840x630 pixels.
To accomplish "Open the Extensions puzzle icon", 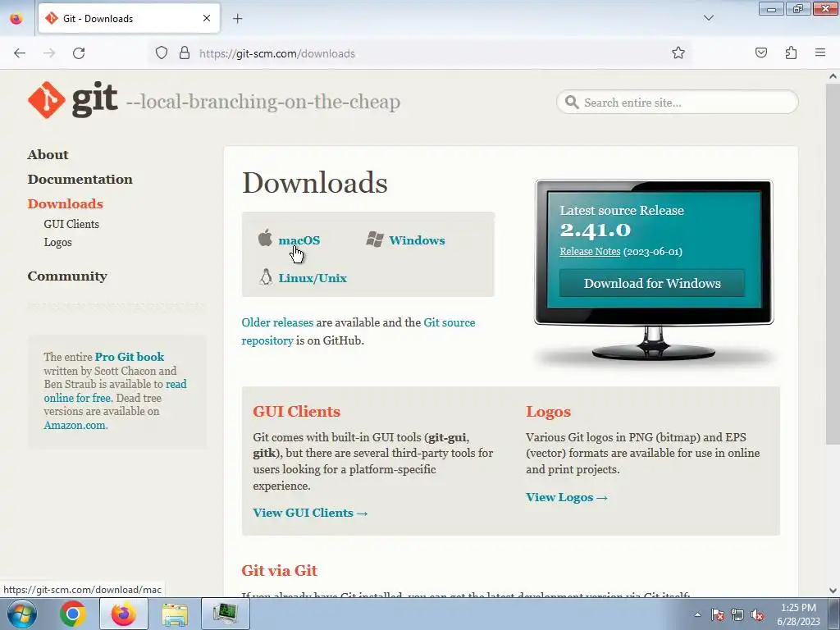I will [x=791, y=52].
